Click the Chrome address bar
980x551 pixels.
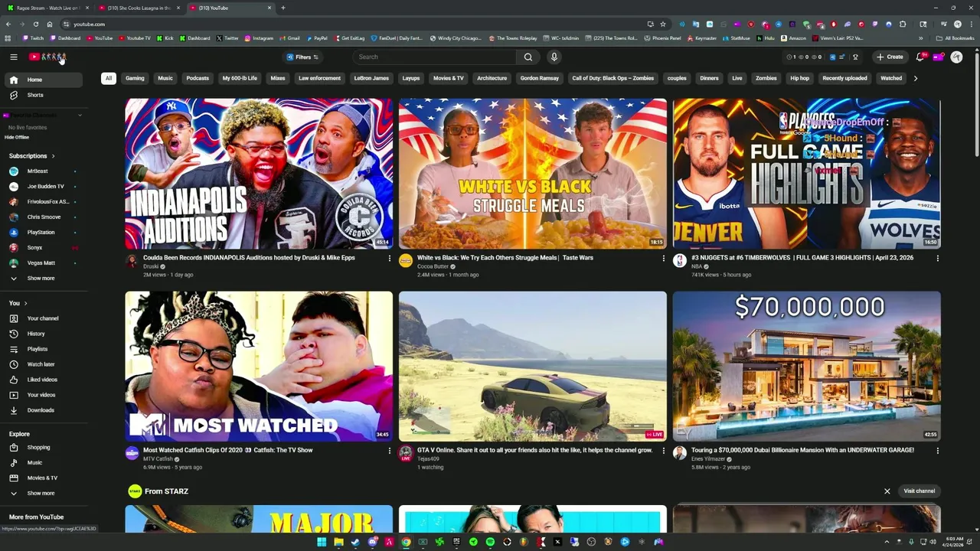(x=352, y=24)
